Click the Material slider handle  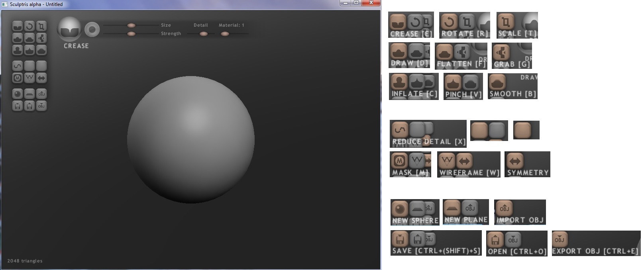click(x=225, y=34)
